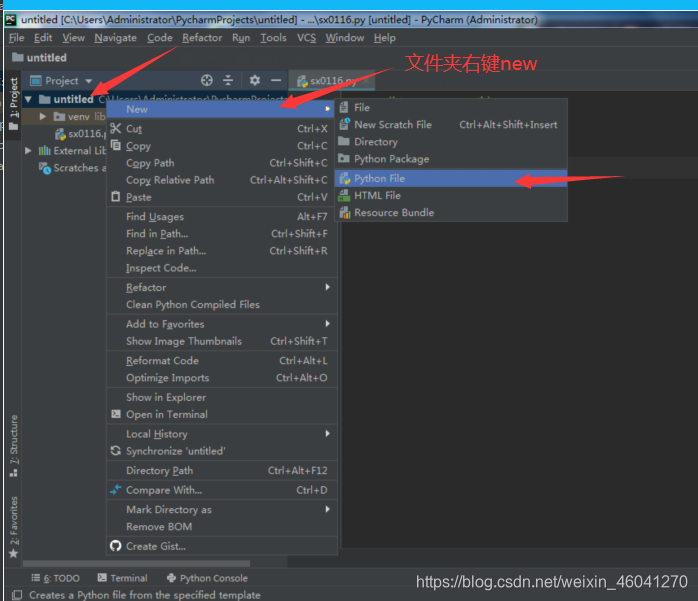This screenshot has width=698, height=601.
Task: Open the Tools menu
Action: [273, 38]
